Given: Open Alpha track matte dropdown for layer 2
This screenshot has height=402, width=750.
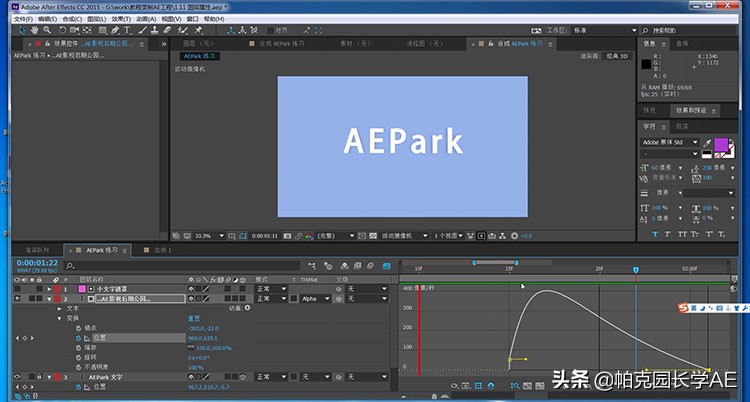Looking at the screenshot, I should [315, 299].
